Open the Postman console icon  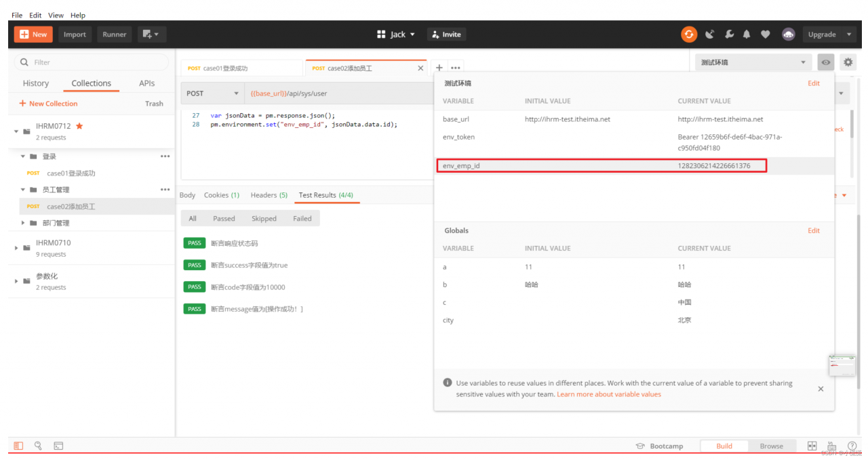click(58, 446)
